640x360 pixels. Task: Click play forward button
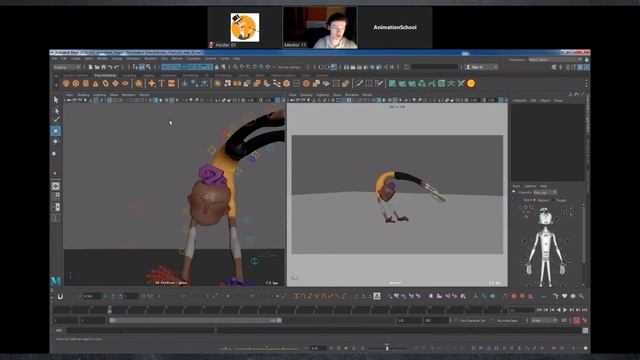coord(565,310)
